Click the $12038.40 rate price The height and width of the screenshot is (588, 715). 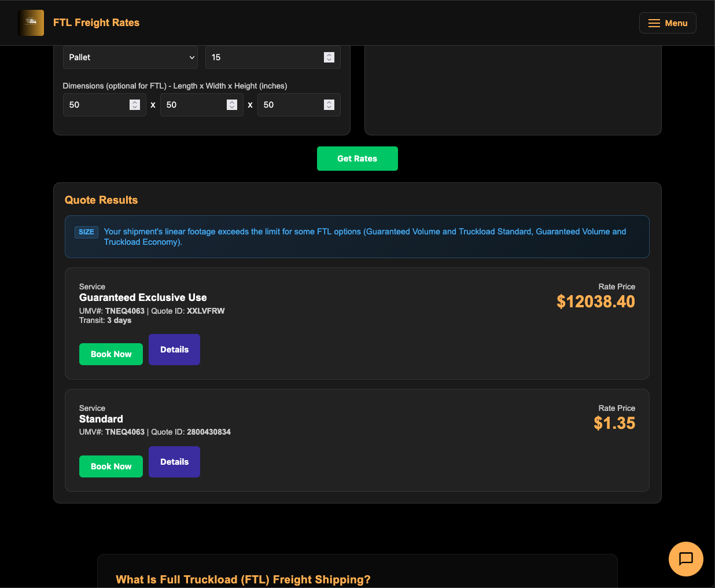pos(595,302)
